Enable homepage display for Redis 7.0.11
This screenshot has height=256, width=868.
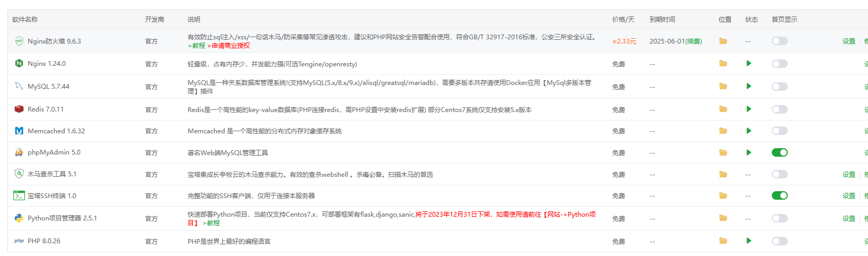(x=780, y=109)
